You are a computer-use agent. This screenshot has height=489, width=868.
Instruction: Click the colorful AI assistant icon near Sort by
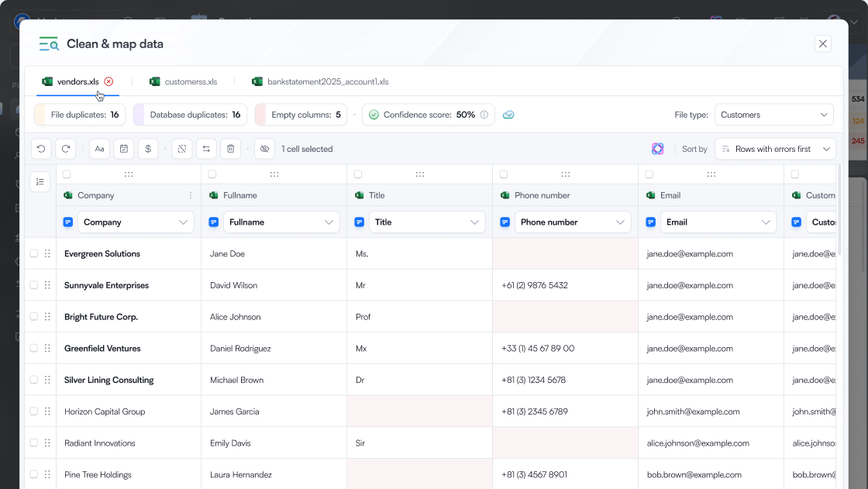point(658,149)
